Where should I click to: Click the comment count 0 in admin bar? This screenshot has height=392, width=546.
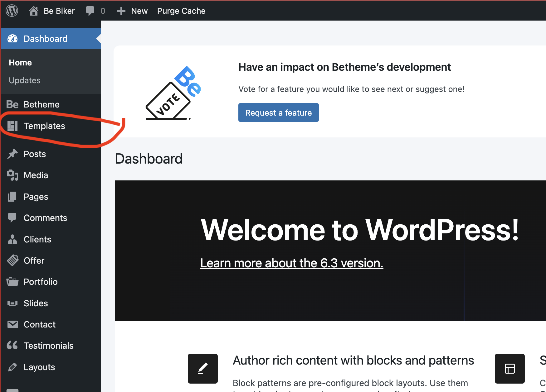click(103, 11)
